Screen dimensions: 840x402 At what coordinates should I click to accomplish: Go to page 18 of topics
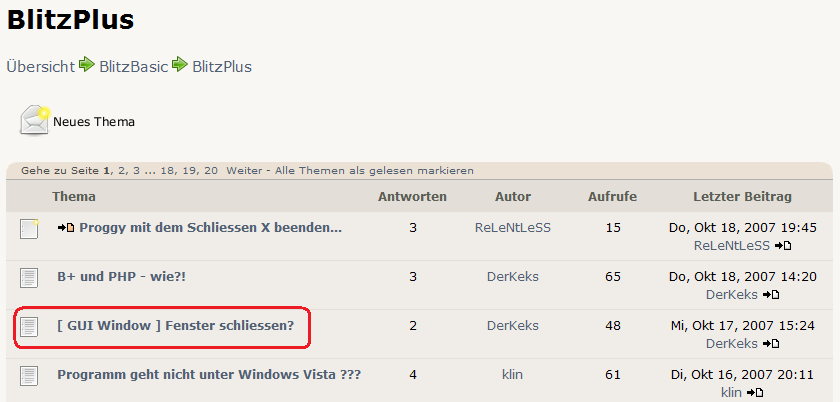168,171
